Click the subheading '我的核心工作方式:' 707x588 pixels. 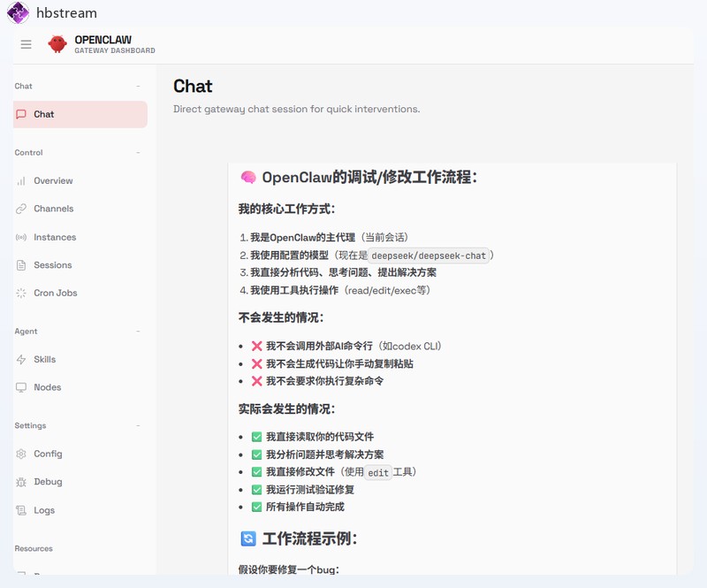pyautogui.click(x=286, y=209)
